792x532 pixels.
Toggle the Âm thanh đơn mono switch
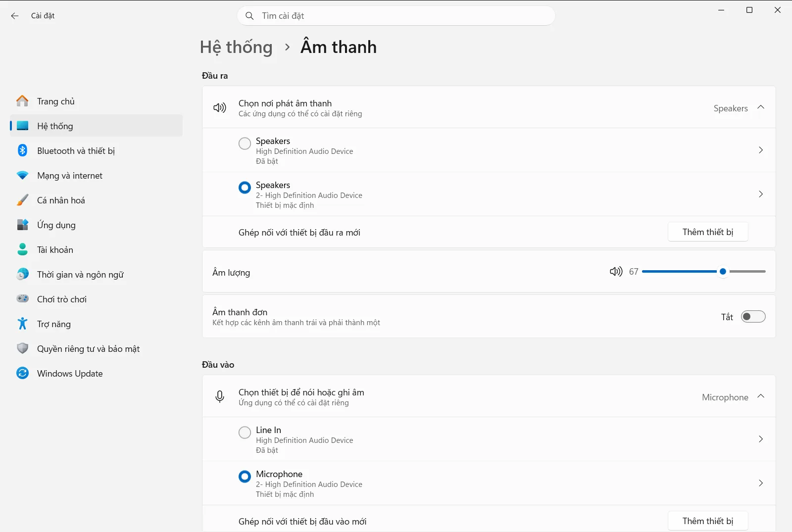753,317
